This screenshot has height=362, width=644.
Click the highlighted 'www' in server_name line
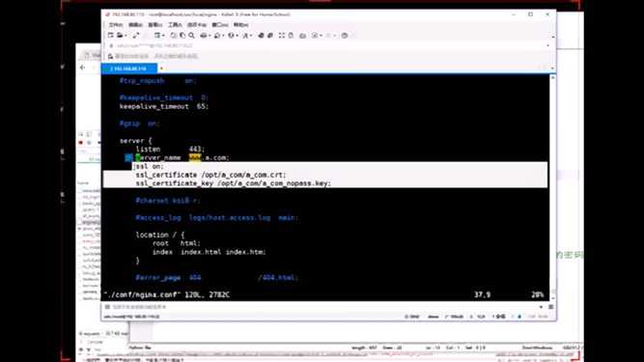(195, 157)
